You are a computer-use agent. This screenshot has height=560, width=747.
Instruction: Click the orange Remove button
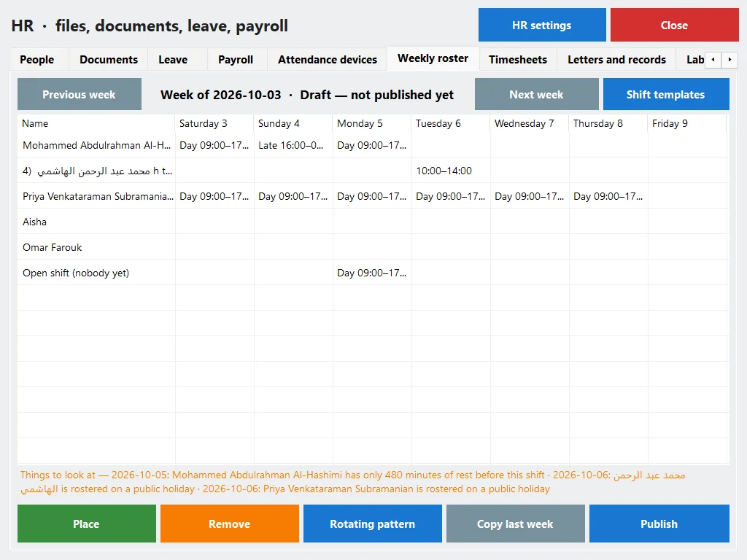[x=230, y=524]
